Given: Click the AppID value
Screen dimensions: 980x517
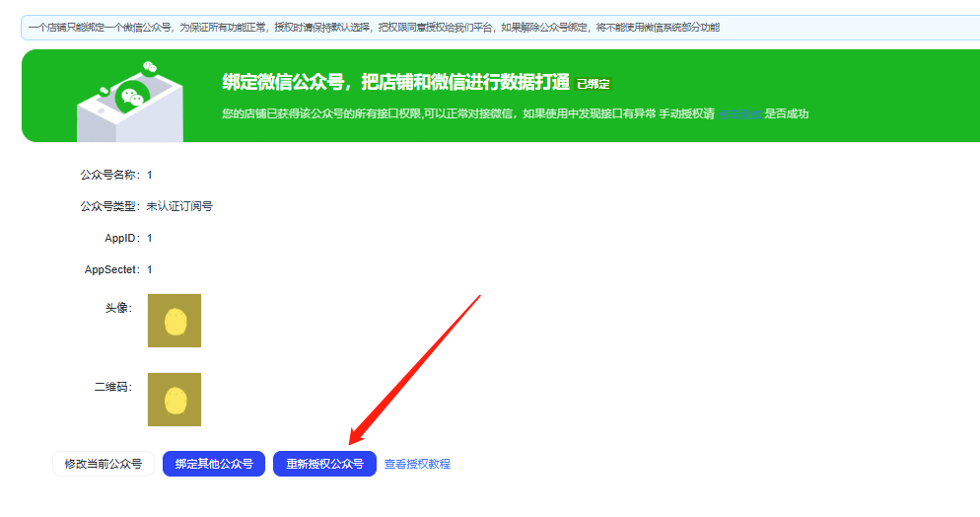Looking at the screenshot, I should coord(150,238).
